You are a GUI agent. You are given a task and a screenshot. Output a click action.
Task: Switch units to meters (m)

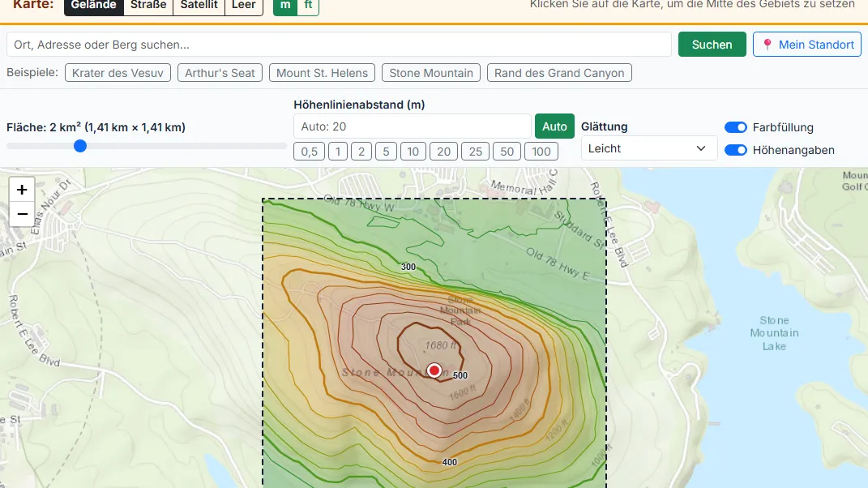285,5
